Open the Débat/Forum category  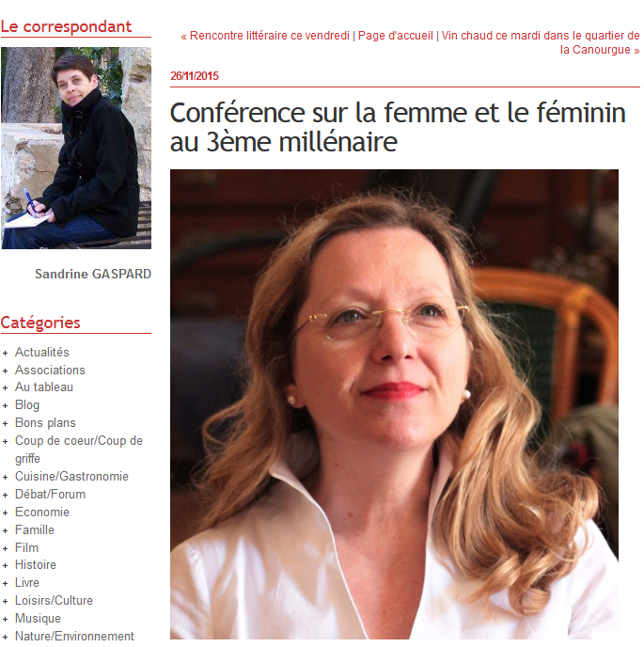pos(50,494)
